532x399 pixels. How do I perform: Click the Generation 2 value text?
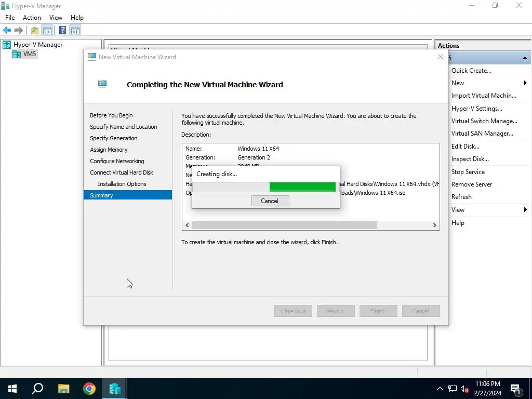[254, 157]
